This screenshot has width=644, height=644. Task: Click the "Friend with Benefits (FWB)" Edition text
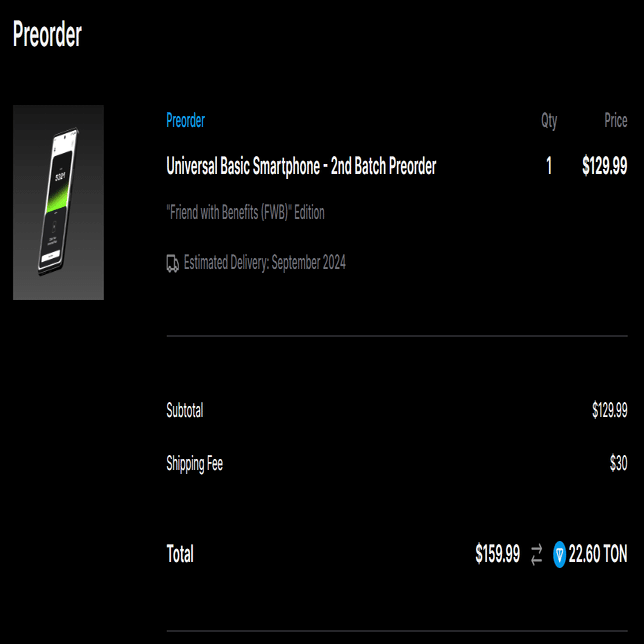[245, 212]
